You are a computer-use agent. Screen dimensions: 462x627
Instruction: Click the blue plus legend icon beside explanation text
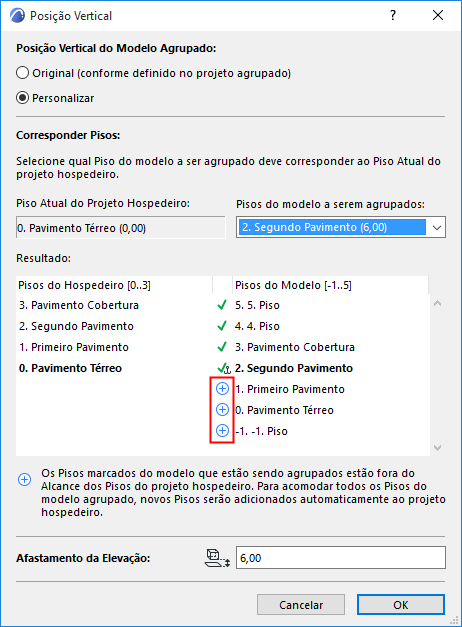25,479
